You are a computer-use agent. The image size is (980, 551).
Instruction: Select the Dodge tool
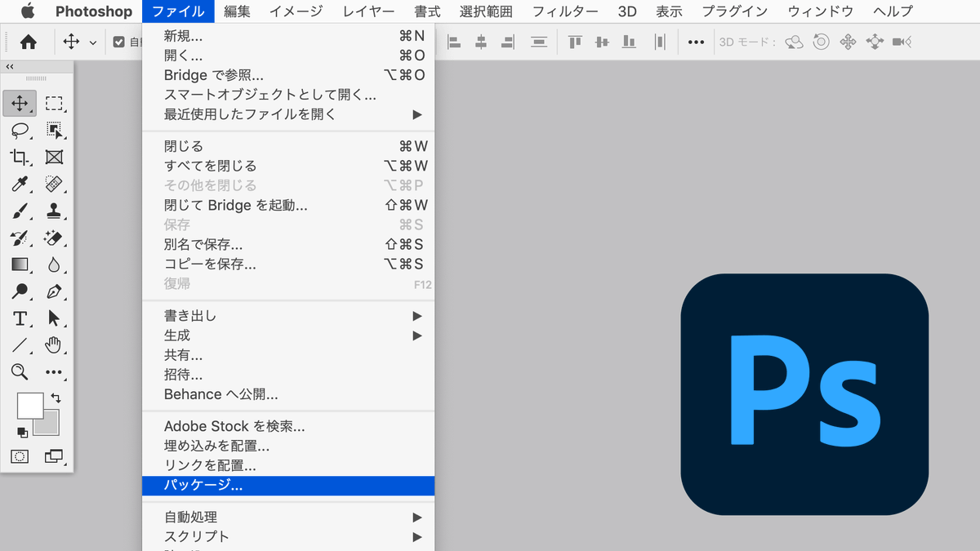20,291
